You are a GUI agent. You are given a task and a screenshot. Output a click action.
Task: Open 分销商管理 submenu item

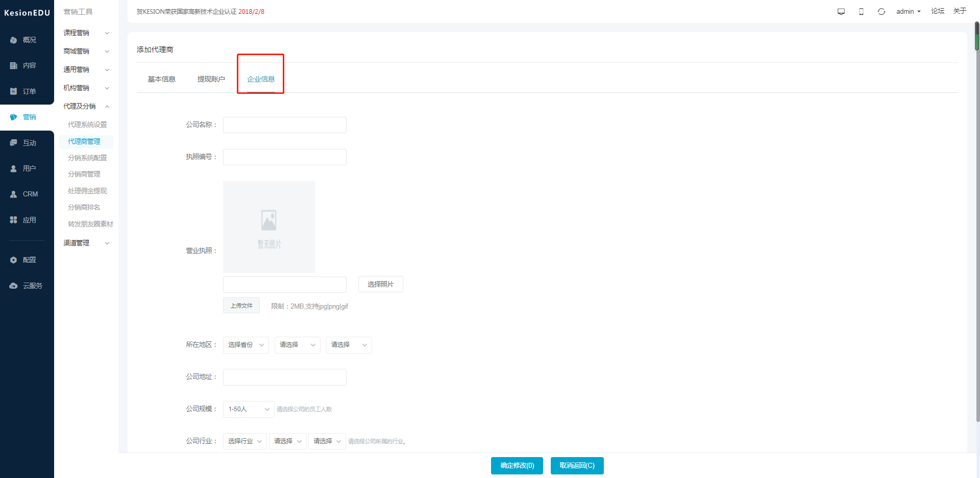coord(84,174)
